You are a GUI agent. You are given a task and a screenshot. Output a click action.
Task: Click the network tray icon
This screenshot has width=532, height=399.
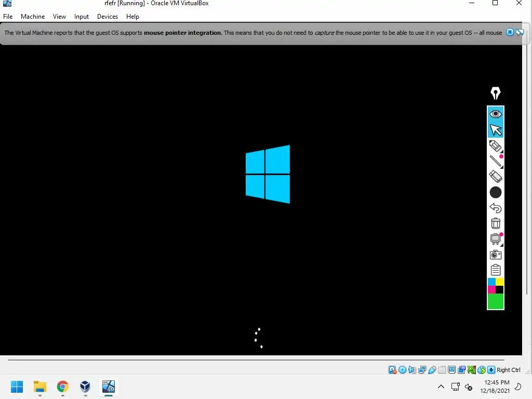(455, 387)
